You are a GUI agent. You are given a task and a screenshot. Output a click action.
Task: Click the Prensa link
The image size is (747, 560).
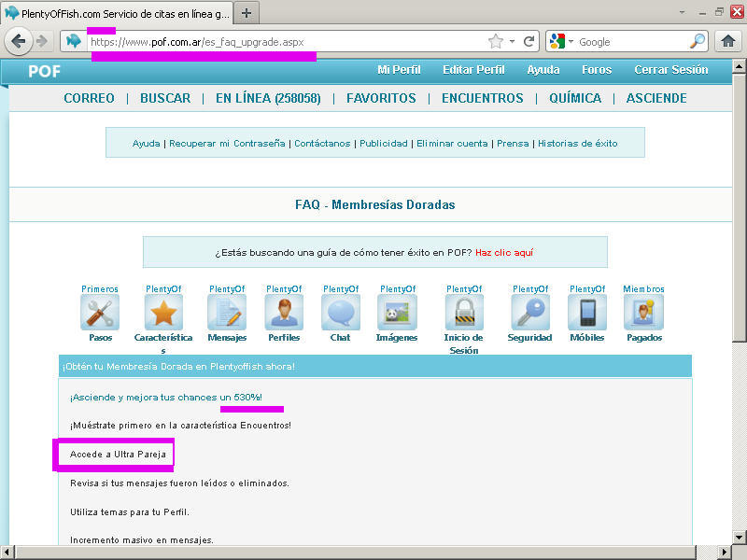pos(513,144)
